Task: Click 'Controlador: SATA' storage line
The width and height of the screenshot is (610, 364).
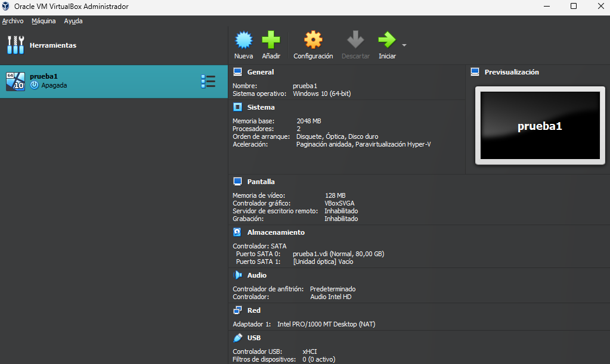Action: click(259, 246)
